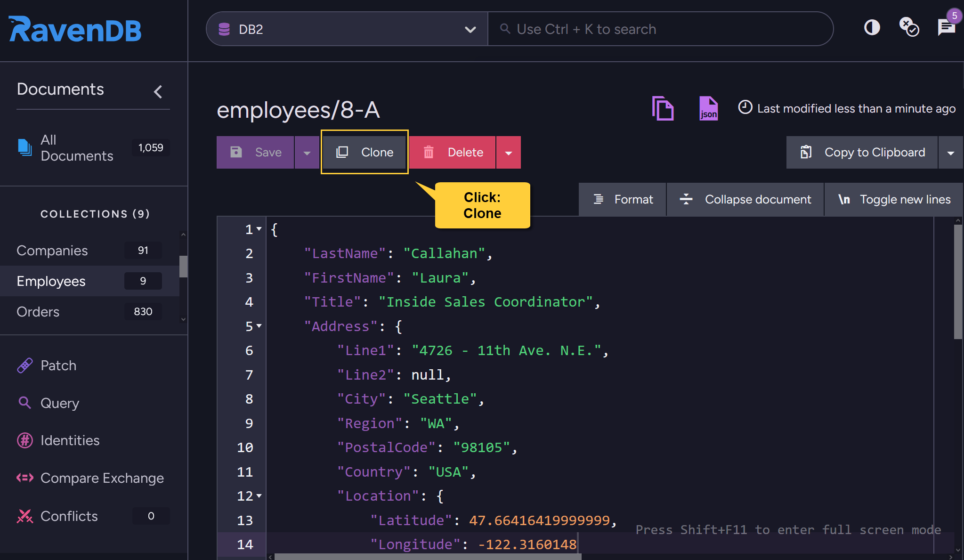This screenshot has width=964, height=560.
Task: Click the "Inside Sales Coordinator" title value
Action: pos(486,302)
